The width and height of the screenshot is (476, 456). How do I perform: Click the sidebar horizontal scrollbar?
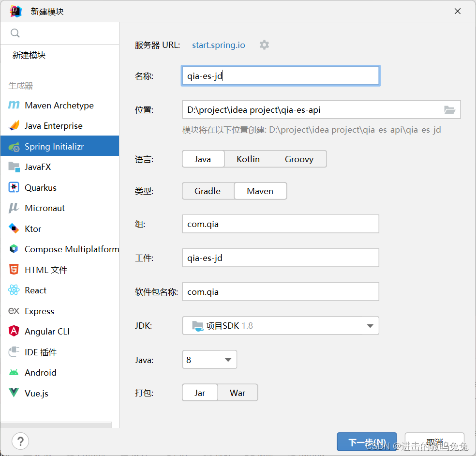pos(56,425)
